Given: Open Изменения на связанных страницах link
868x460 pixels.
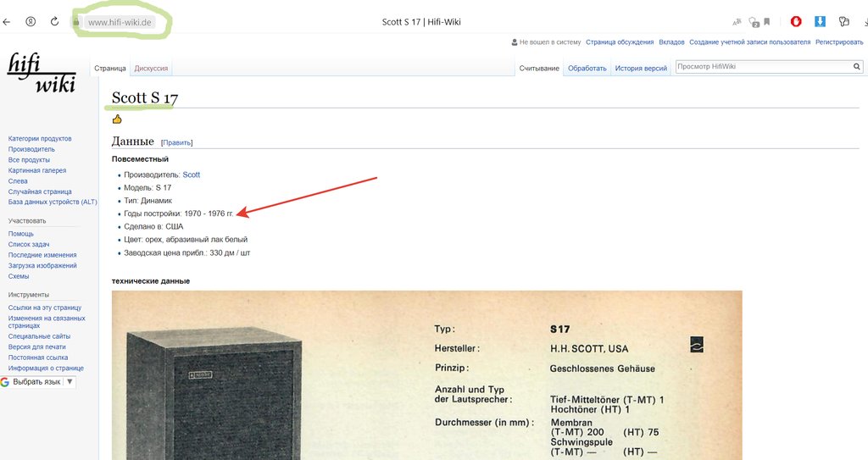Looking at the screenshot, I should [47, 322].
